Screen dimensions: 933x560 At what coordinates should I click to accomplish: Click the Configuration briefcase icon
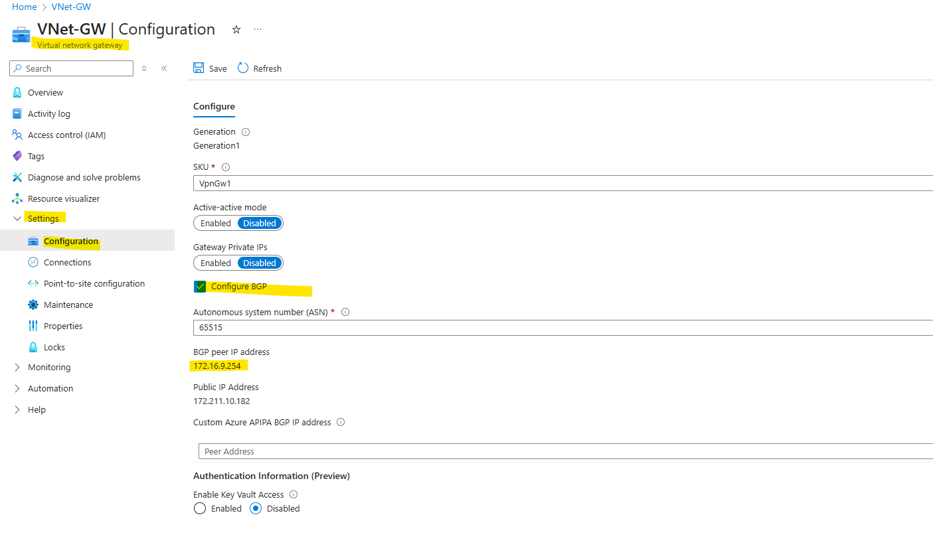[33, 241]
